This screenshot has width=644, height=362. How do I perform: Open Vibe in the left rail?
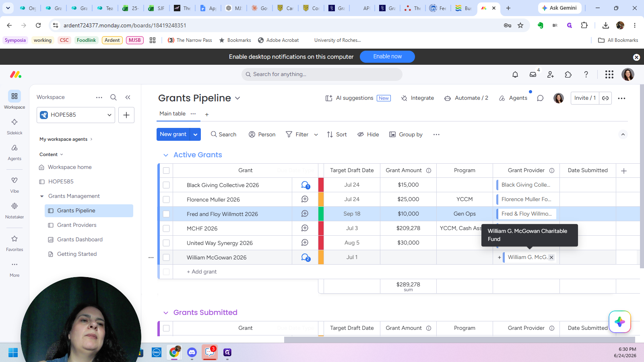point(14,185)
